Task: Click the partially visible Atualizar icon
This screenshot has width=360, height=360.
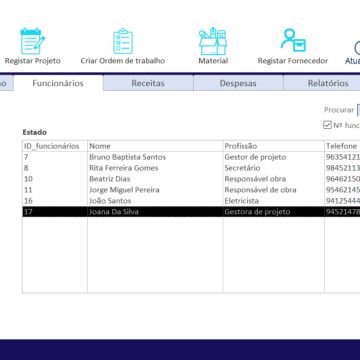Action: [357, 48]
